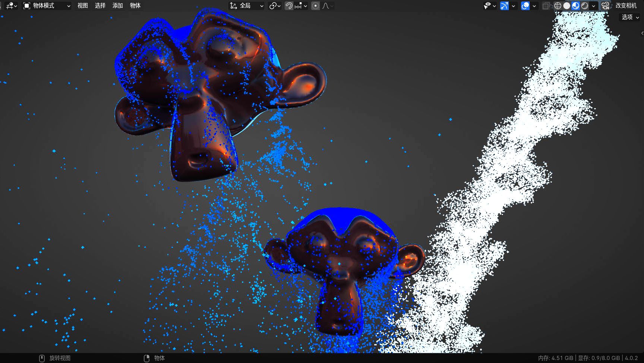Click the mouse icon beside 旋转视图
The image size is (644, 363).
point(42,358)
